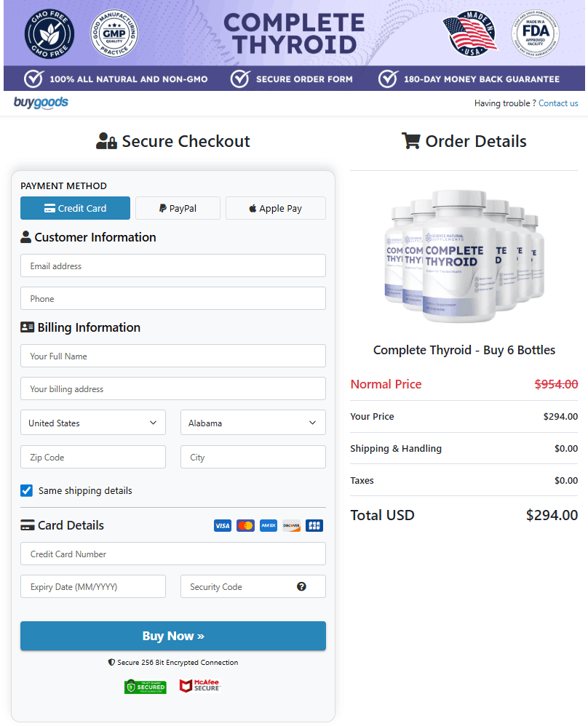
Task: Open the Contact us link
Action: click(x=558, y=103)
